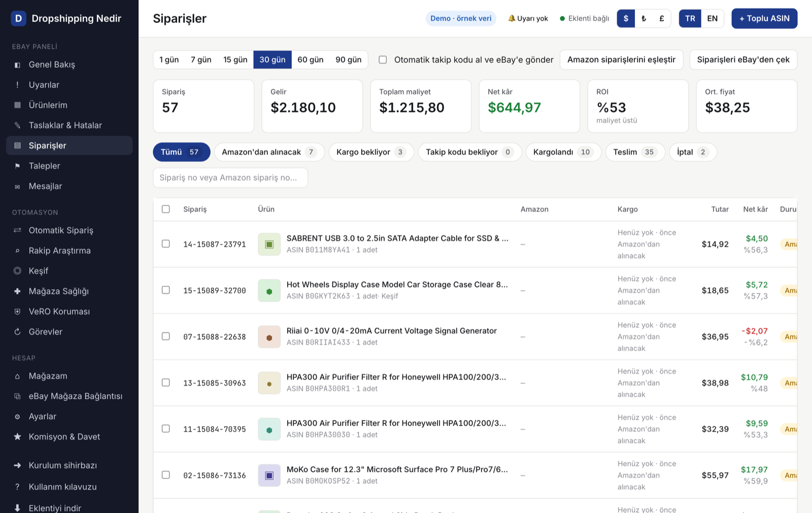Open Genel Bakış icon in sidebar
Image resolution: width=812 pixels, height=513 pixels.
(17, 65)
